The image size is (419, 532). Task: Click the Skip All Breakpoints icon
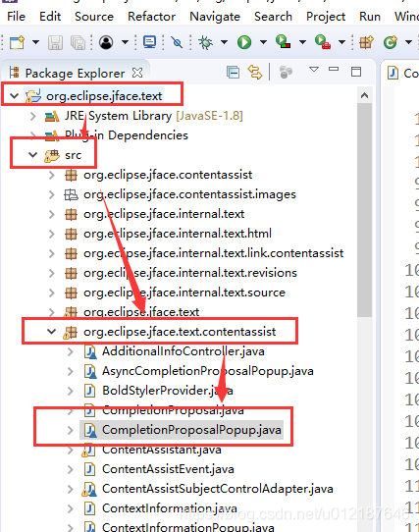[x=177, y=42]
